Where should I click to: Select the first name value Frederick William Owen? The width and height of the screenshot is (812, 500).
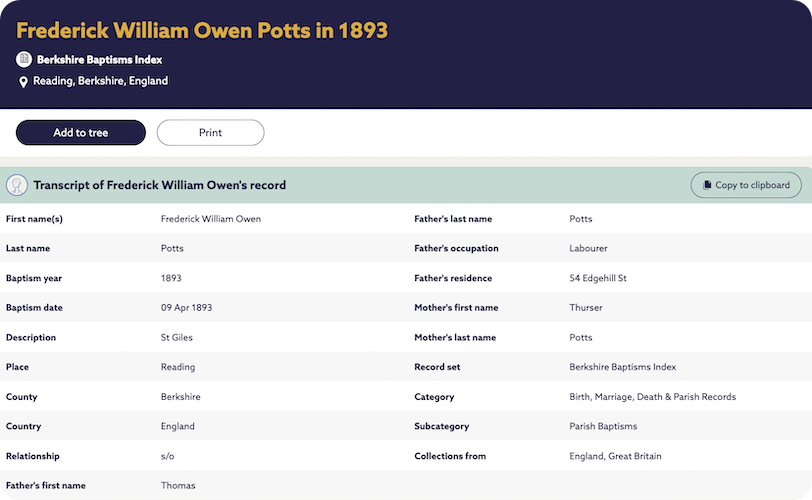[211, 219]
